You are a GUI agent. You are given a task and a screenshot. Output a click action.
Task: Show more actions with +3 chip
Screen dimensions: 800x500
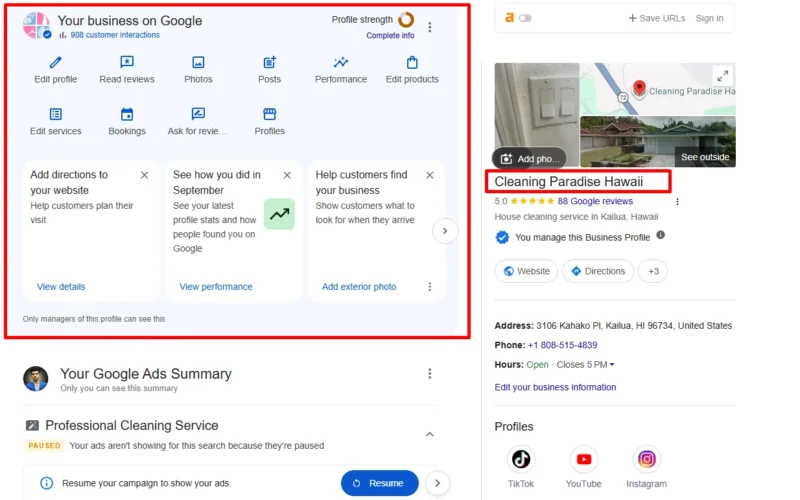pyautogui.click(x=653, y=271)
